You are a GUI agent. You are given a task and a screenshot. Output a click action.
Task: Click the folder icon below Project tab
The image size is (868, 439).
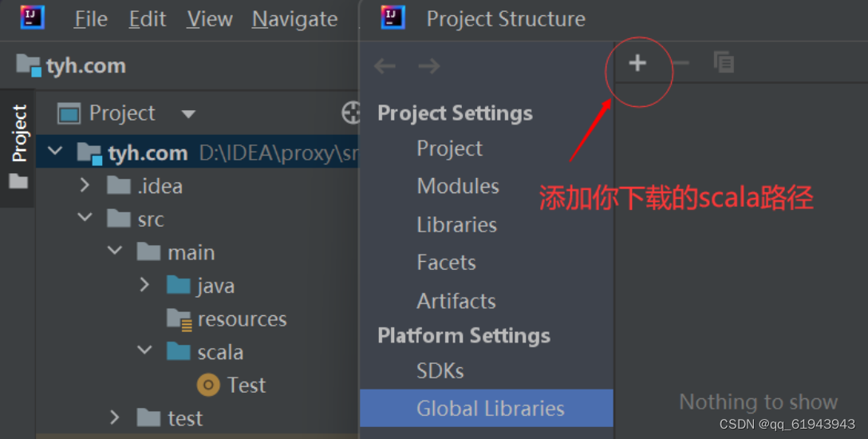[x=18, y=181]
